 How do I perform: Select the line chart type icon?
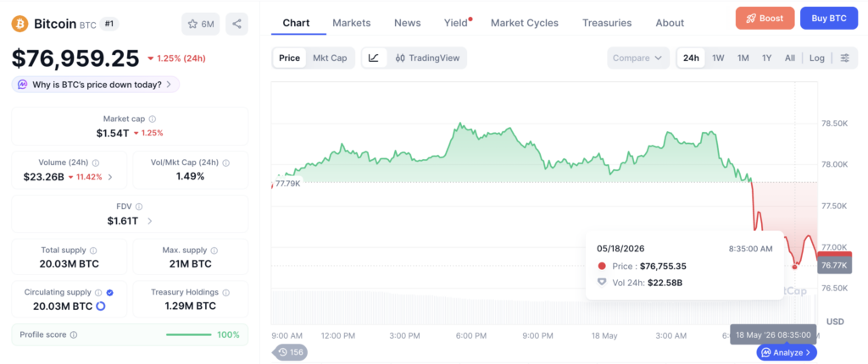[x=374, y=58]
